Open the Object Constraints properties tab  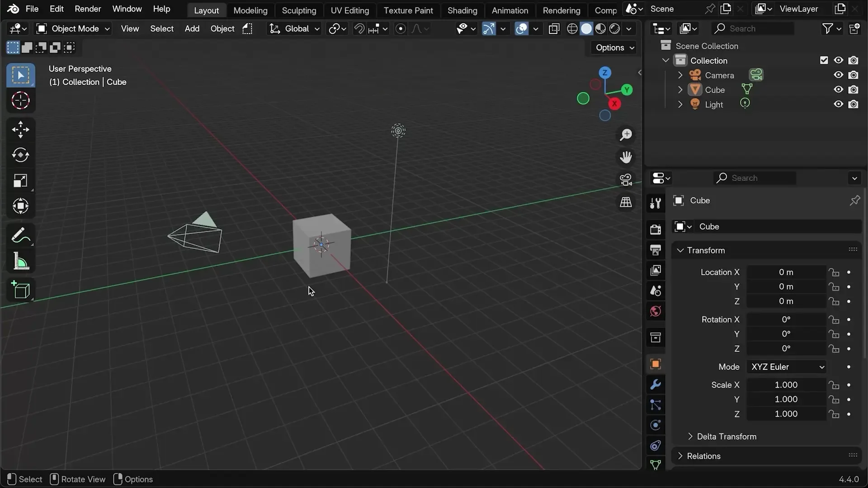click(656, 446)
